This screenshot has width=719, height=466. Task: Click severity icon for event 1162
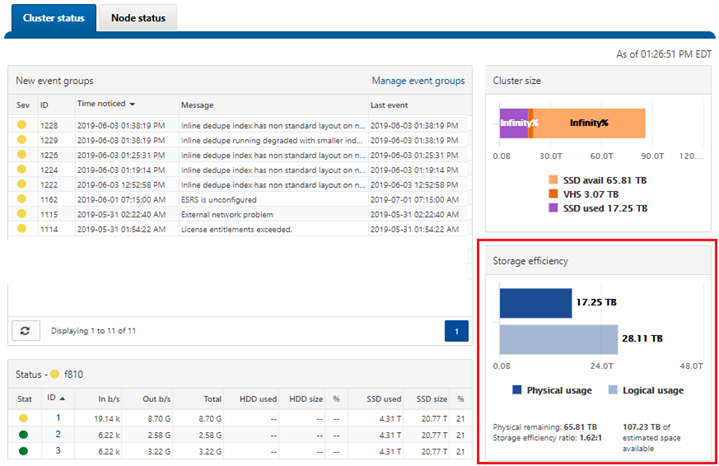pos(22,200)
